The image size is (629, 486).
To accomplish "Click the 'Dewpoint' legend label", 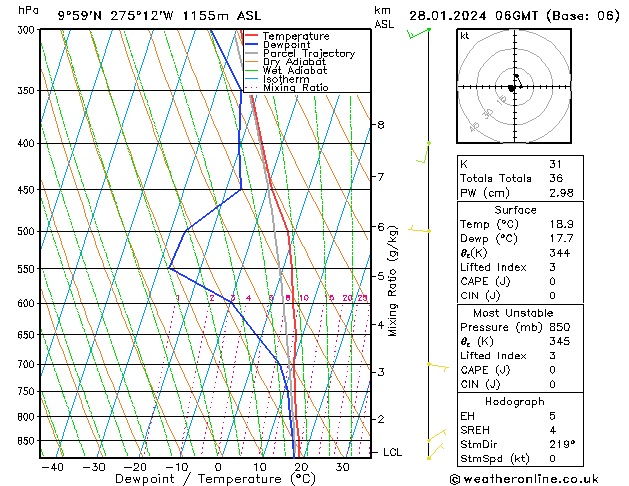I will coord(286,45).
